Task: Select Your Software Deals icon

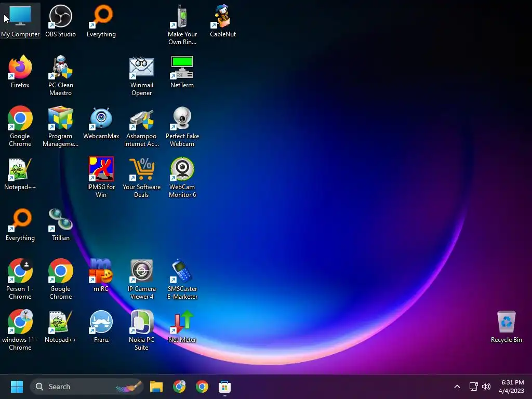Action: (142, 178)
